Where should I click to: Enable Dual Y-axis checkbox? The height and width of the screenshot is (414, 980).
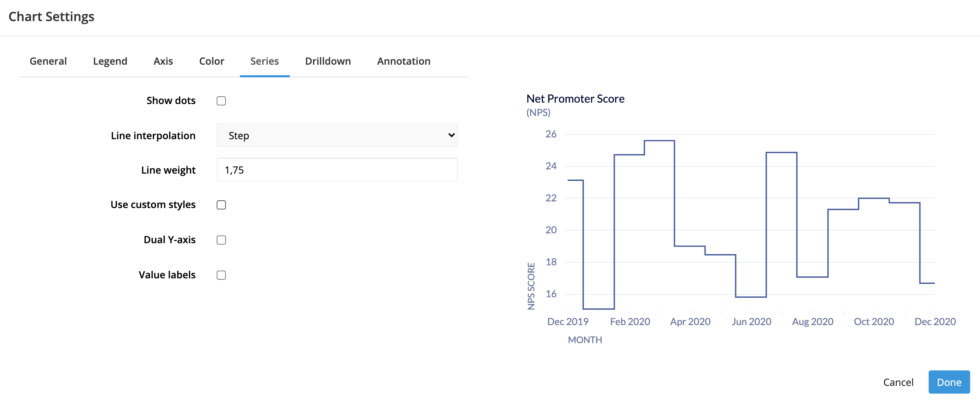[221, 240]
